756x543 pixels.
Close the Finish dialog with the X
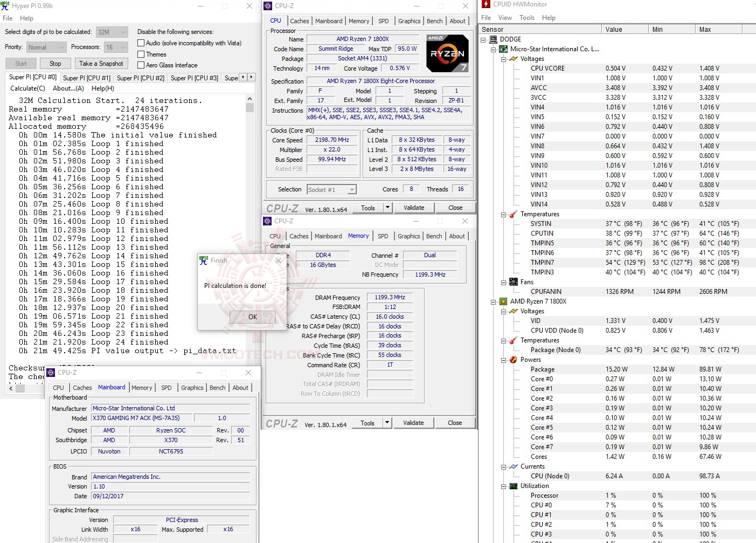(279, 260)
